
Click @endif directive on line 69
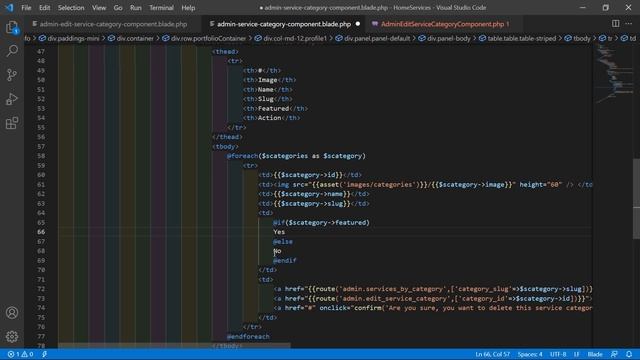click(x=284, y=260)
